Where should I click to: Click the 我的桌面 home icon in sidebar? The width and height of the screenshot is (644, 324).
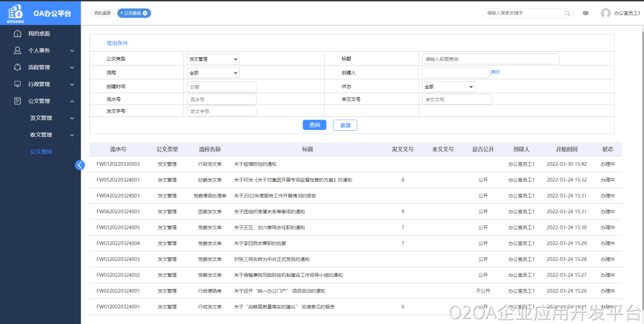click(x=17, y=33)
